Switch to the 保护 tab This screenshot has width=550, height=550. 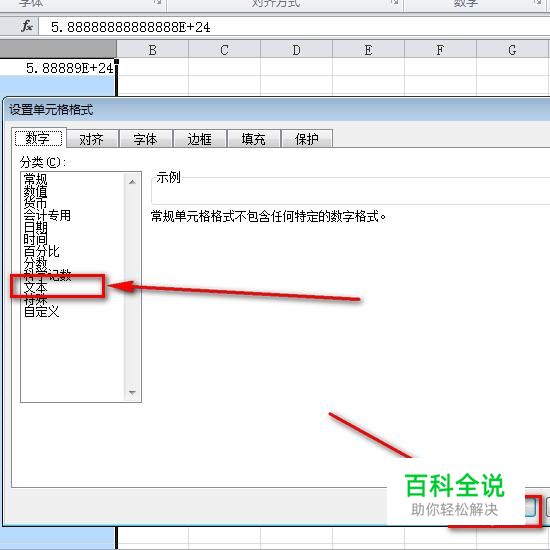307,139
